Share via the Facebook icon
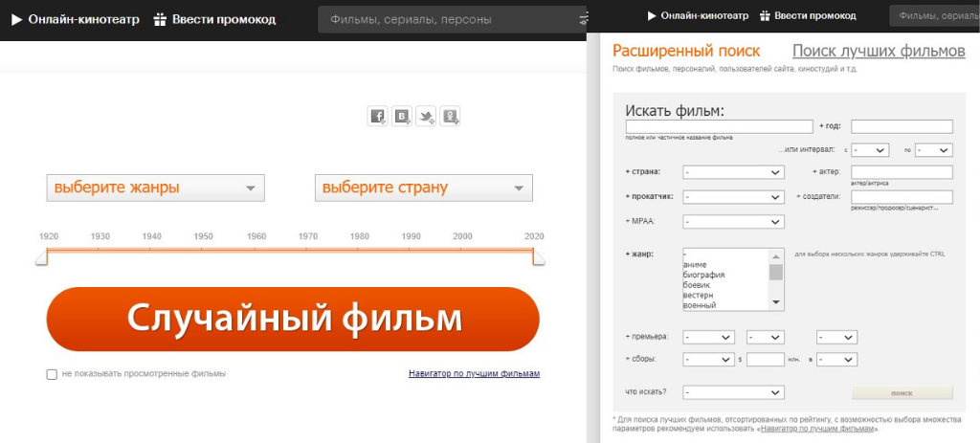Screen dimensions: 980x443 pyautogui.click(x=377, y=116)
